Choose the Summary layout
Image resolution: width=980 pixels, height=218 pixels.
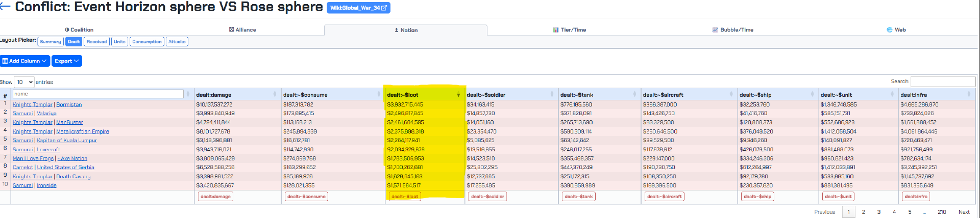click(51, 42)
